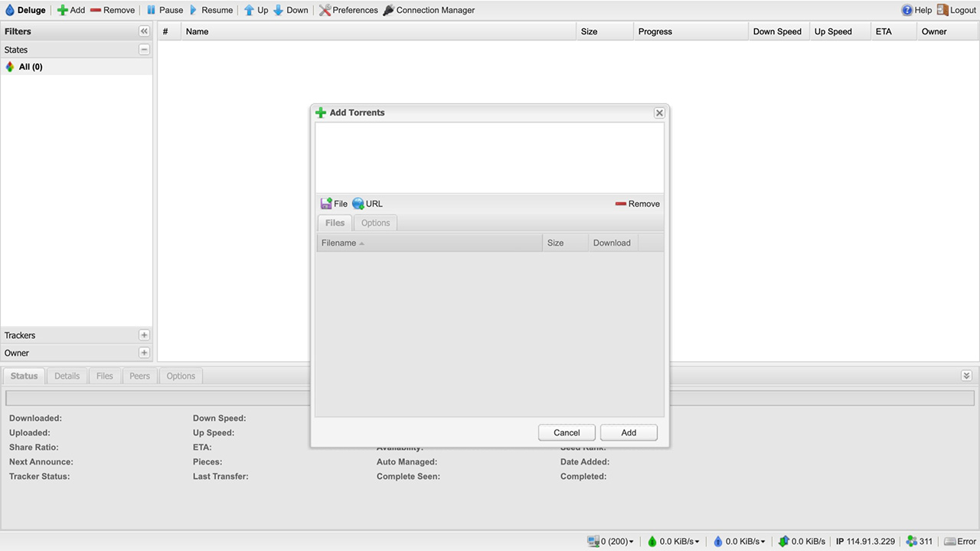Click the free disk space status icon
The height and width of the screenshot is (551, 980).
pyautogui.click(x=950, y=541)
